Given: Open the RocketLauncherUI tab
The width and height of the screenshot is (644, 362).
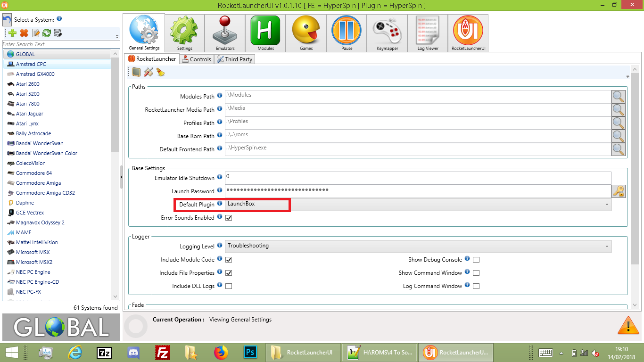Looking at the screenshot, I should click(468, 33).
